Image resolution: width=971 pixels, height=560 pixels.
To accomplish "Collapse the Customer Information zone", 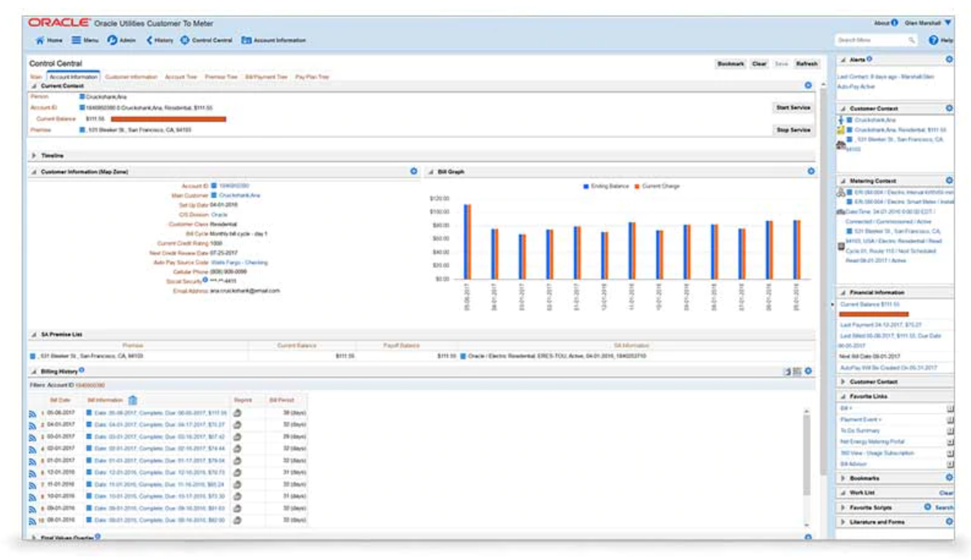I will tap(34, 172).
